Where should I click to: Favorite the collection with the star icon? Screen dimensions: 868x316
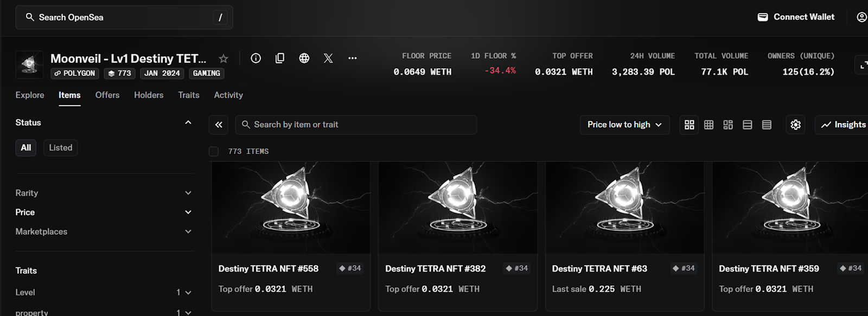(x=223, y=59)
